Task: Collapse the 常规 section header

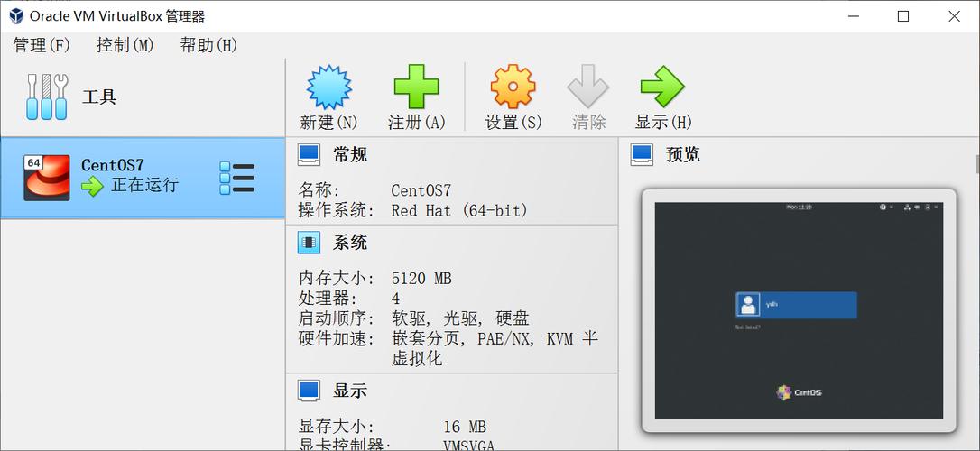Action: pyautogui.click(x=350, y=154)
